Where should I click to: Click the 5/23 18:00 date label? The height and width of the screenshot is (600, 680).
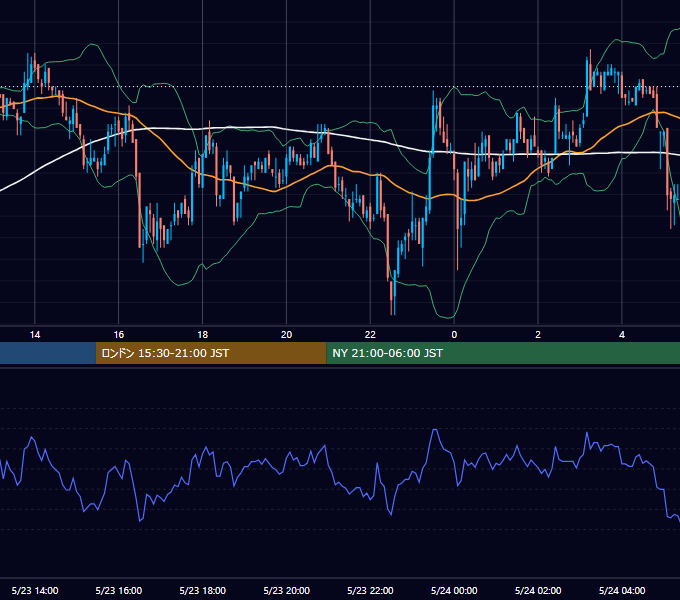click(203, 590)
